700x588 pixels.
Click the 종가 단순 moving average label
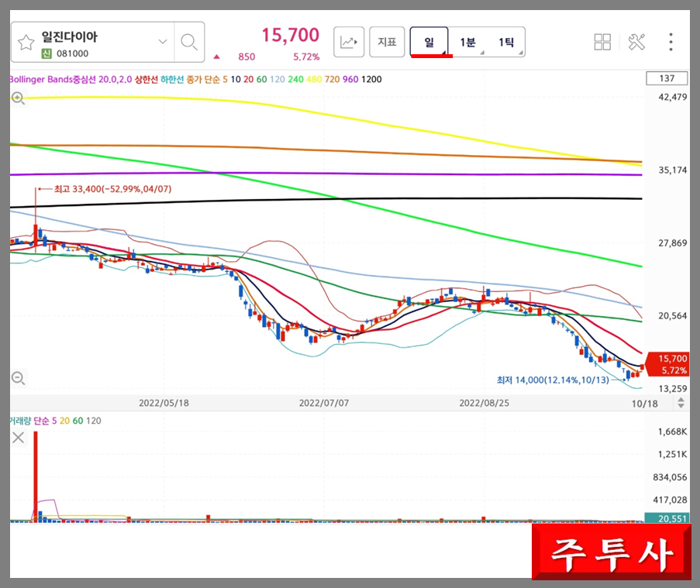(x=203, y=80)
